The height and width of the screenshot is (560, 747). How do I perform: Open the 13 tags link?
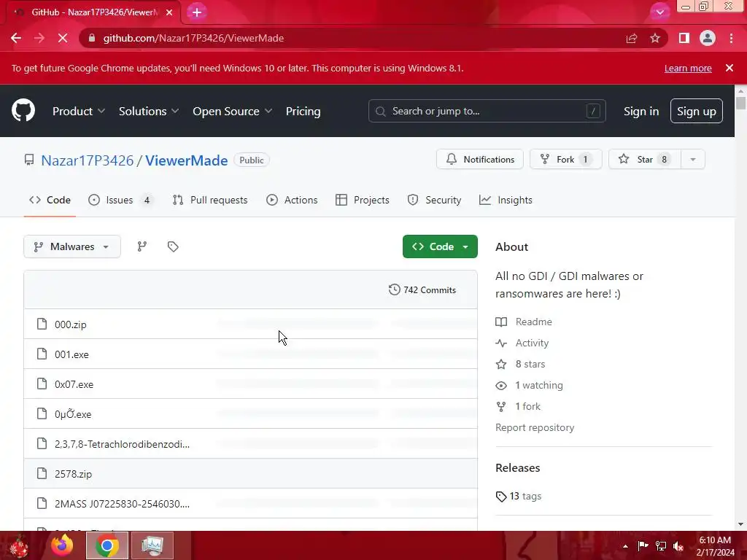[519, 496]
